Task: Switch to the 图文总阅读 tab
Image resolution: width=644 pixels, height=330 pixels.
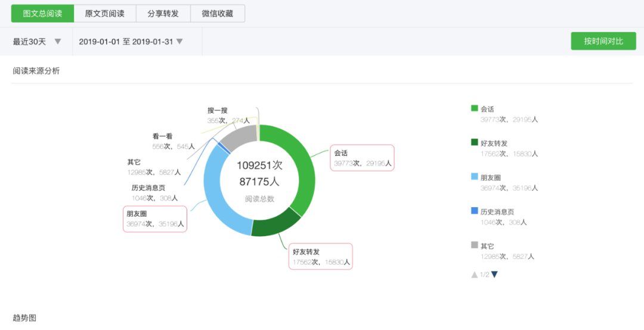Action: tap(42, 13)
